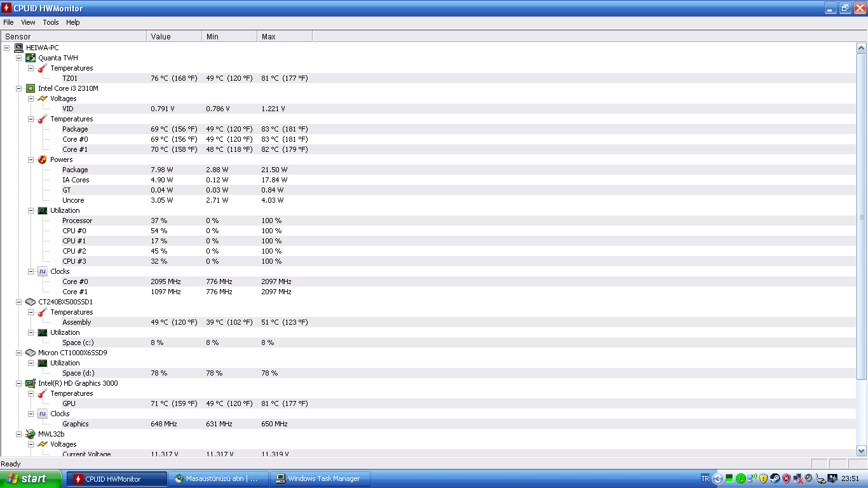Open the Windows start menu
Screen dimensions: 868x488
31,478
